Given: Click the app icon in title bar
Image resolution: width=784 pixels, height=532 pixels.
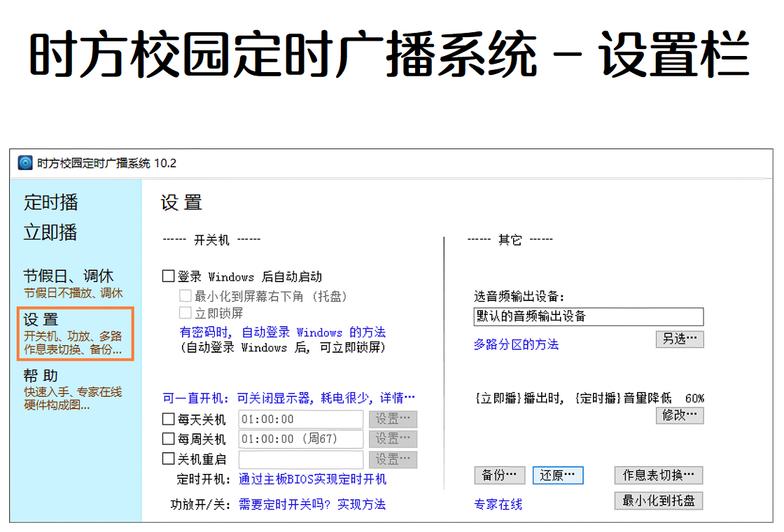Looking at the screenshot, I should [x=25, y=163].
